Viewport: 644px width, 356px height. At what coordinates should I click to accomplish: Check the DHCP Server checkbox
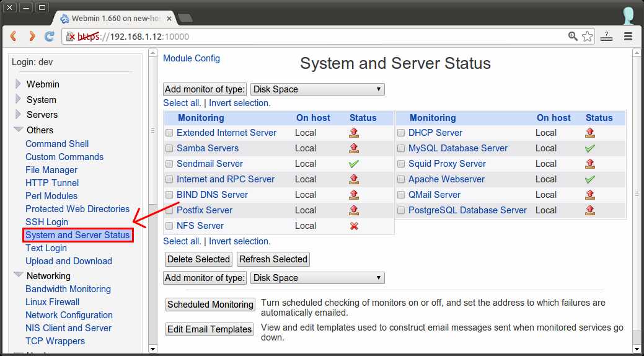[x=401, y=133]
